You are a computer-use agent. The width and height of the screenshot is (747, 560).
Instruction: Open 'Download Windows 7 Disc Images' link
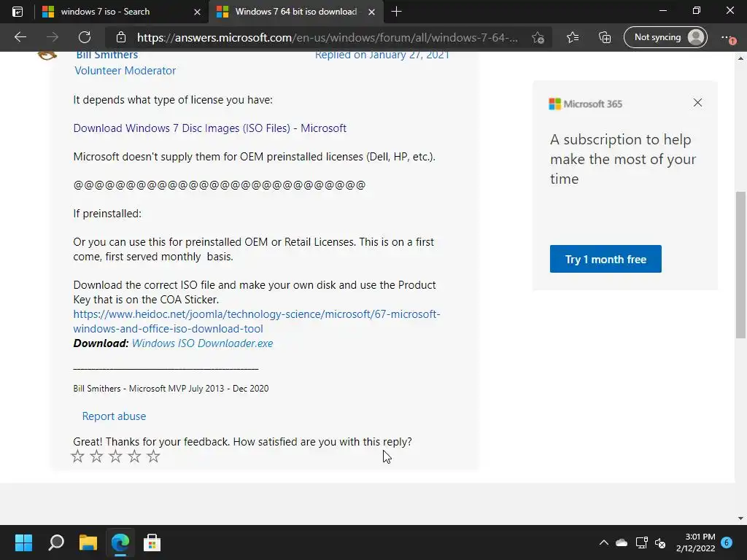[209, 128]
